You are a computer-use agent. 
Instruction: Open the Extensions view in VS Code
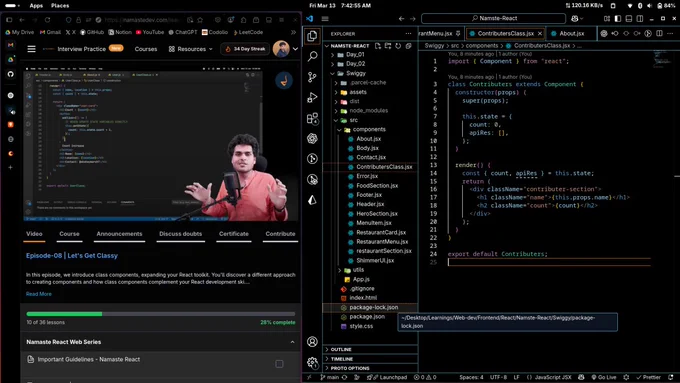click(312, 118)
